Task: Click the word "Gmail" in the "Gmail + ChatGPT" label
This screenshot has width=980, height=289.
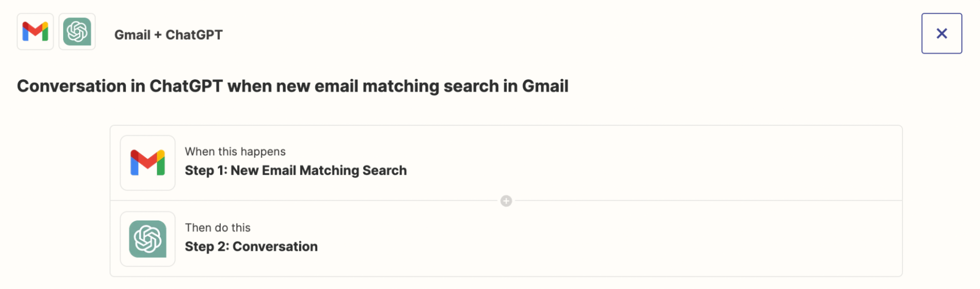Action: pos(132,35)
